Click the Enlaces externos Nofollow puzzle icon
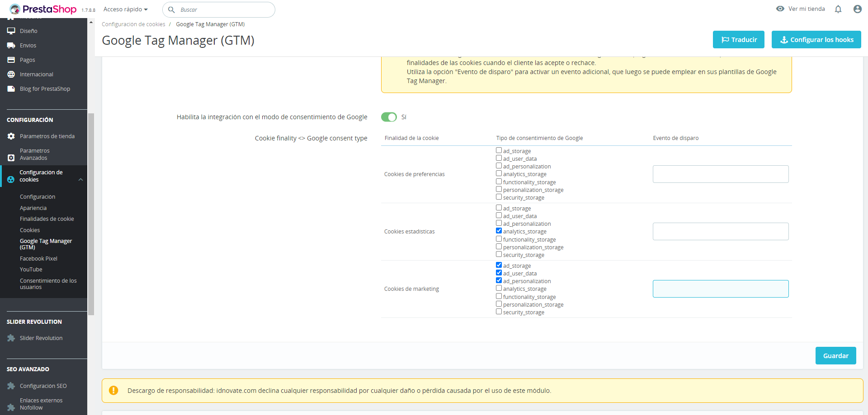Viewport: 868px width, 415px height. coord(11,407)
